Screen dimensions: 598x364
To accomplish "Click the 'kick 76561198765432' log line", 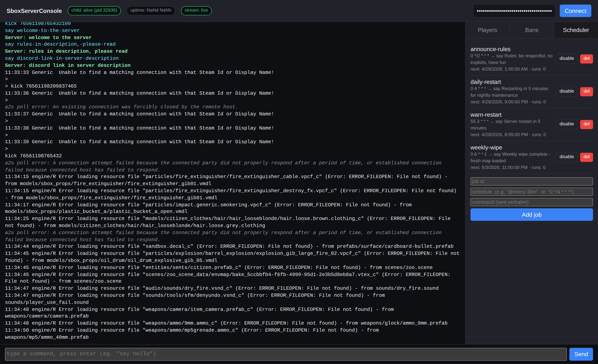I will [33, 156].
